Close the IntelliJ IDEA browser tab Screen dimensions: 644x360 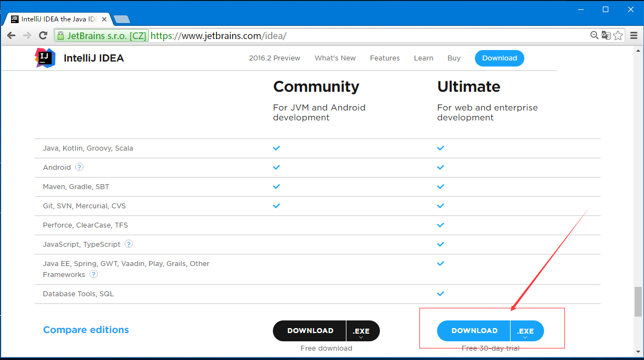tap(104, 19)
